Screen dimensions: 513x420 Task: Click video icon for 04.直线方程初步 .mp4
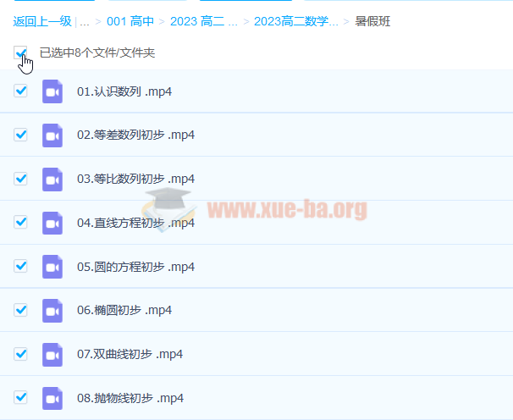pos(52,223)
